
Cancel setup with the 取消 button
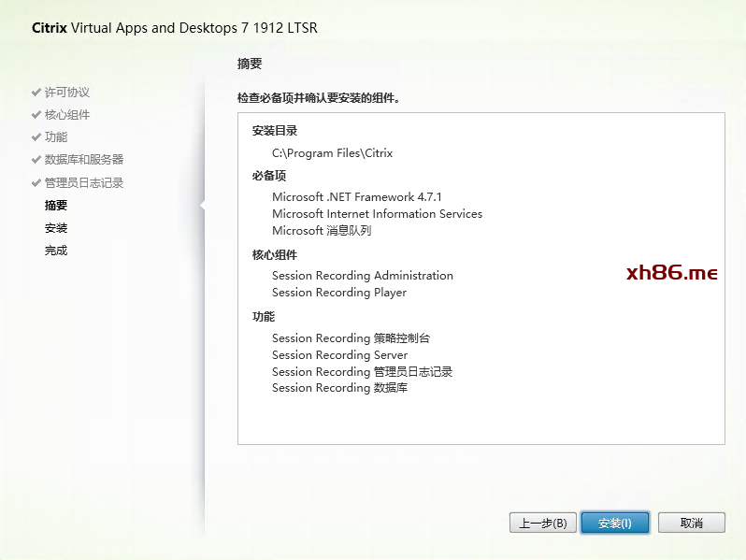click(692, 524)
